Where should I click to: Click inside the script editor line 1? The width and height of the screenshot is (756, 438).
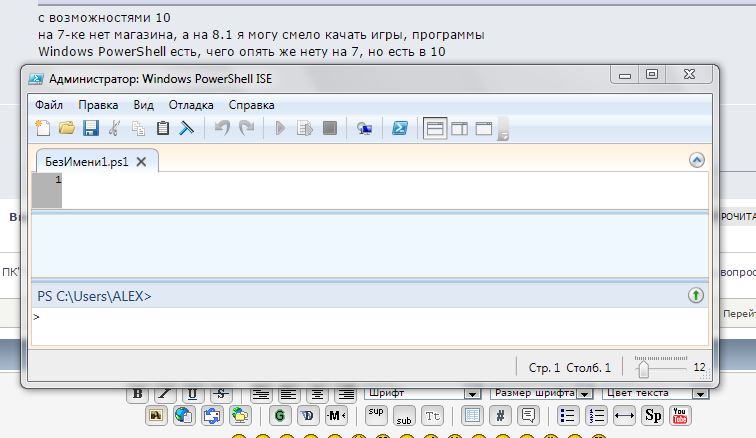(385, 180)
